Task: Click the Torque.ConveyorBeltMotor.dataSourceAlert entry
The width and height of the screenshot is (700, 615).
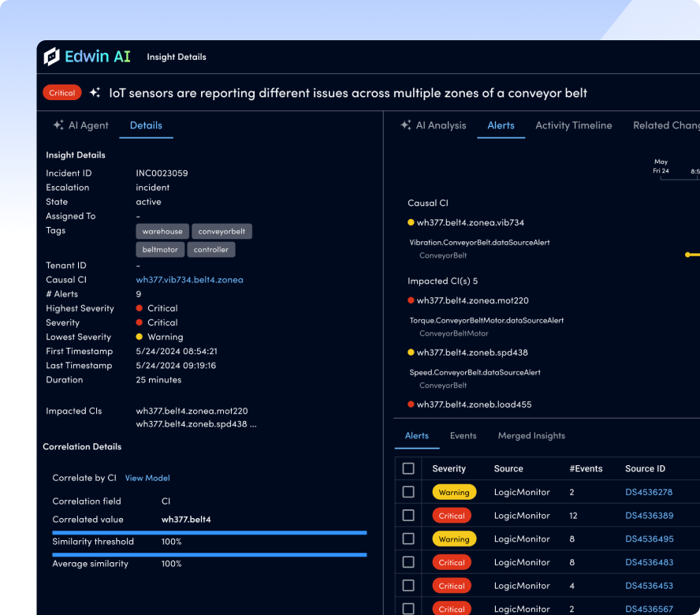Action: tap(486, 320)
